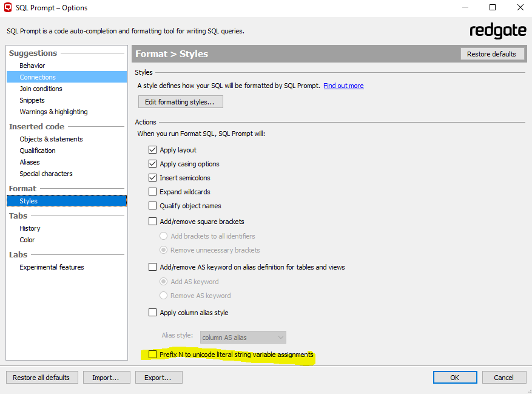
Task: Close the SQL Prompt Options window
Action: point(520,7)
